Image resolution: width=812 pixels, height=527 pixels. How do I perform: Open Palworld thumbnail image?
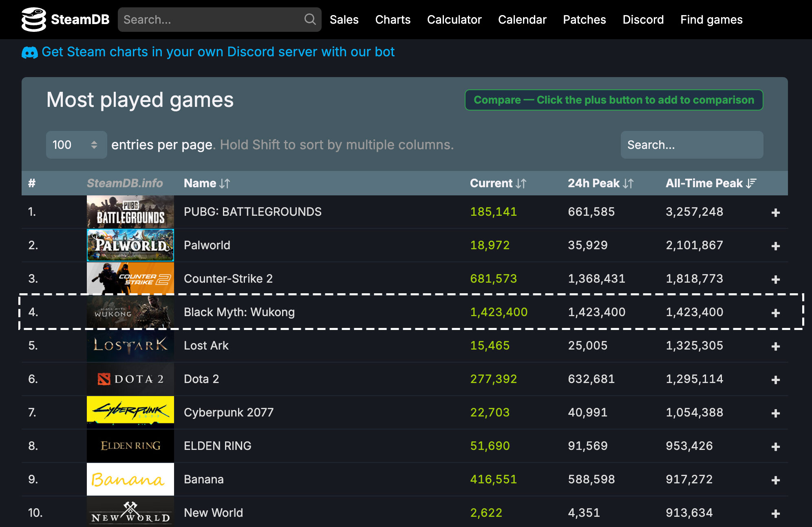[x=130, y=245]
